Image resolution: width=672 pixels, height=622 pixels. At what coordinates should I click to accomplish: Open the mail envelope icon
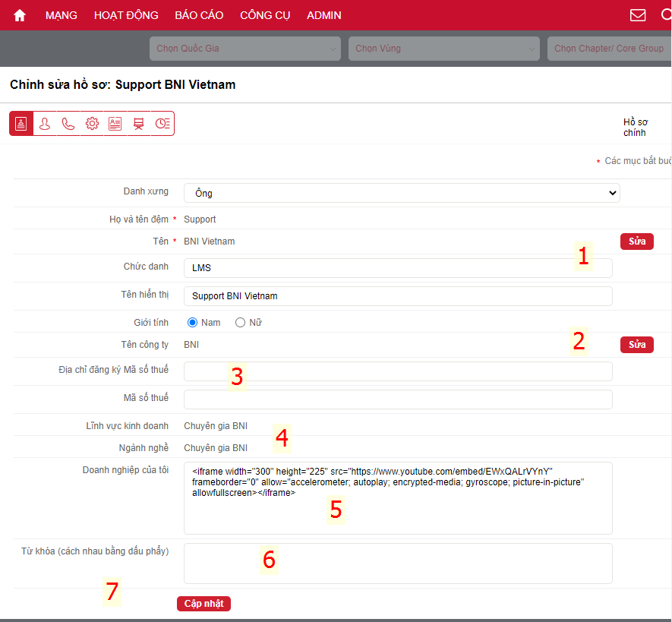pyautogui.click(x=638, y=15)
